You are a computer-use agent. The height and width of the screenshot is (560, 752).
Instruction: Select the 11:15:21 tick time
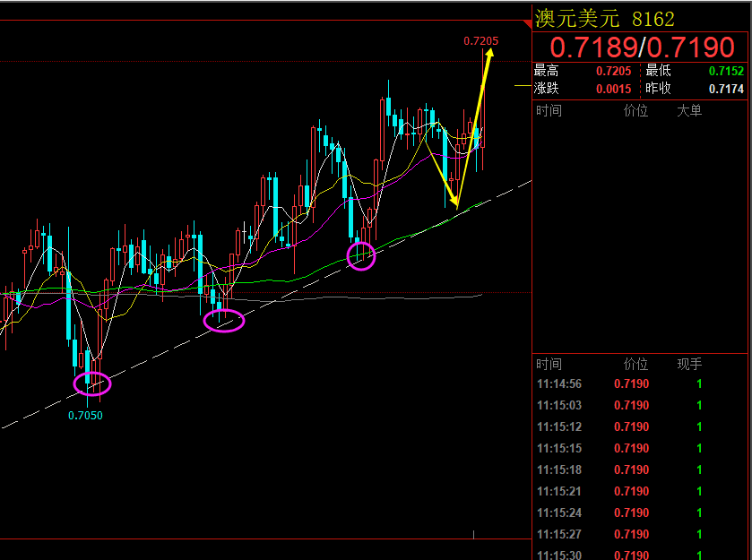click(x=559, y=491)
